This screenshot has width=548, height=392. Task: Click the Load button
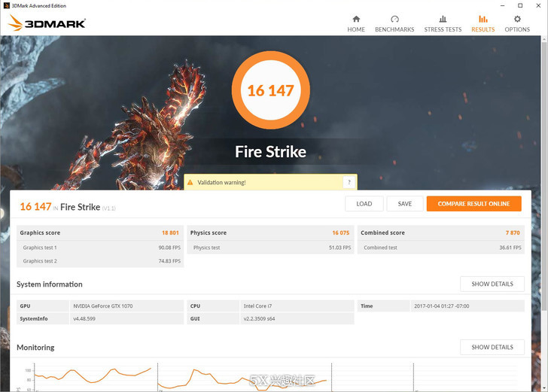[x=364, y=204]
